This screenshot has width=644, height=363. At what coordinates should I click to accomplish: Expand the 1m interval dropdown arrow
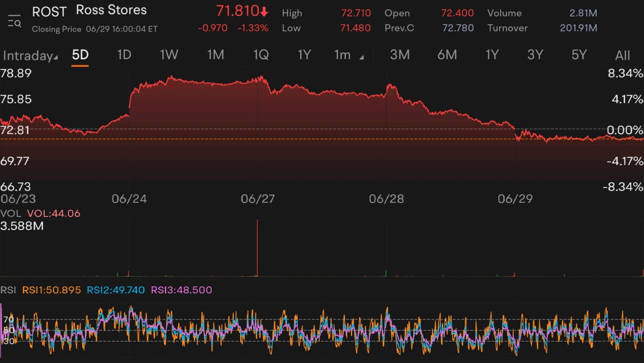pos(361,58)
